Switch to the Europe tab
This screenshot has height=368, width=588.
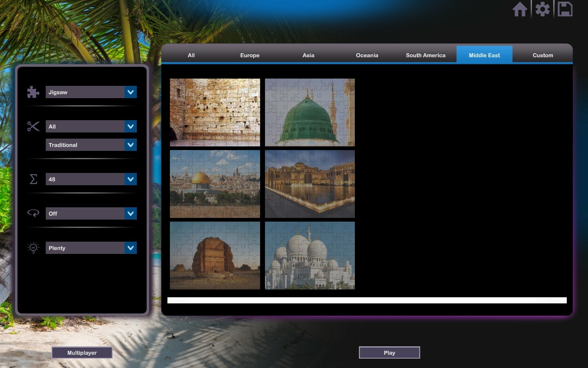(x=249, y=55)
